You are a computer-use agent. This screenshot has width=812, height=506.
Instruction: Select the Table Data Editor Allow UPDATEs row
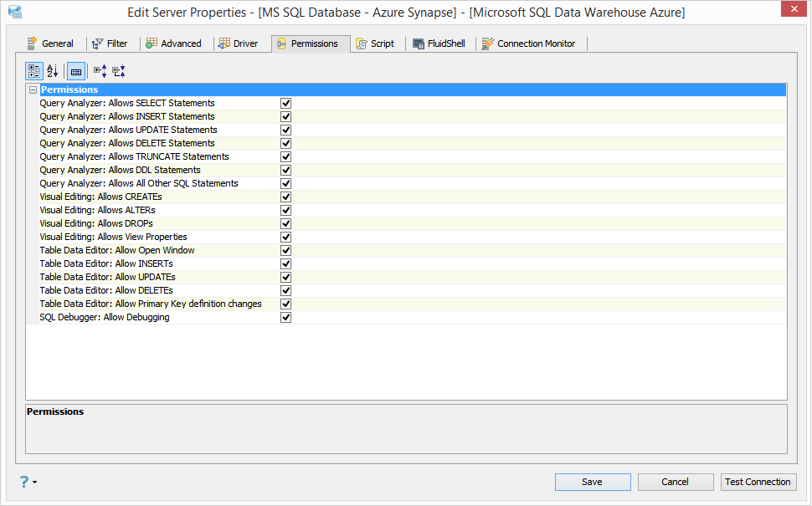click(407, 278)
